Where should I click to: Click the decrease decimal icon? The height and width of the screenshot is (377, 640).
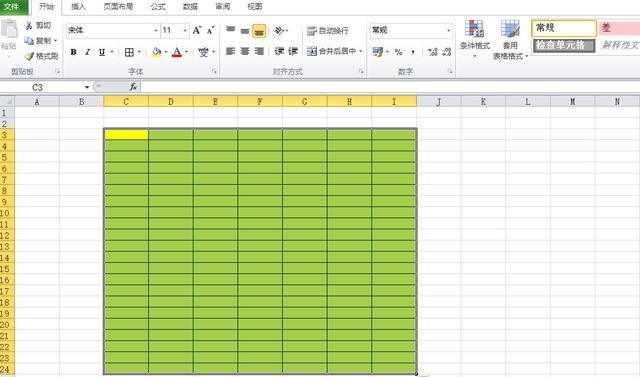447,52
